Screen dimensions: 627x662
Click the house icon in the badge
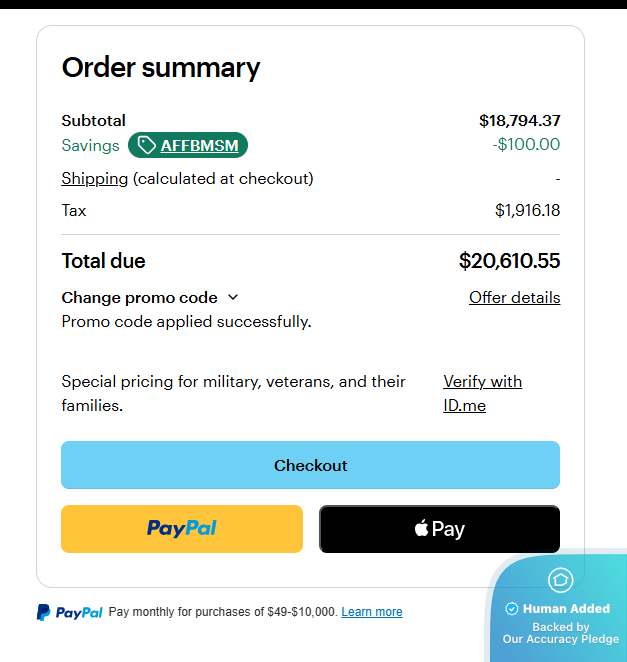(x=560, y=579)
